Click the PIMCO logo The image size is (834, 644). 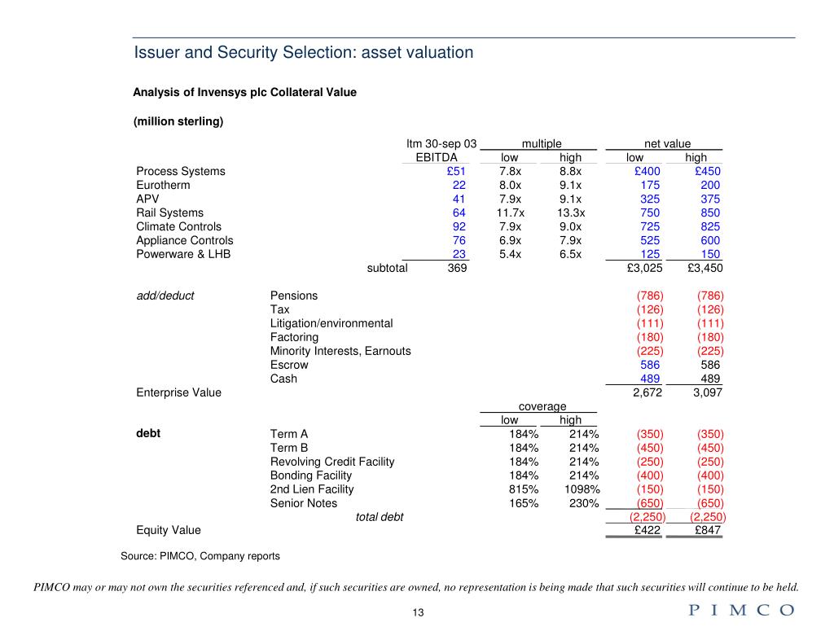[741, 610]
